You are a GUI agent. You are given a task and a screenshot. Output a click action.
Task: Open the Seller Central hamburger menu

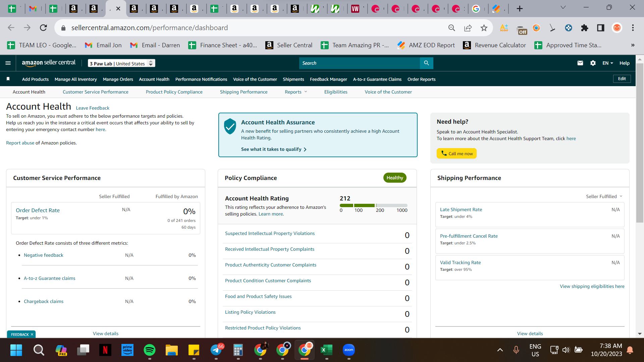[x=8, y=63]
